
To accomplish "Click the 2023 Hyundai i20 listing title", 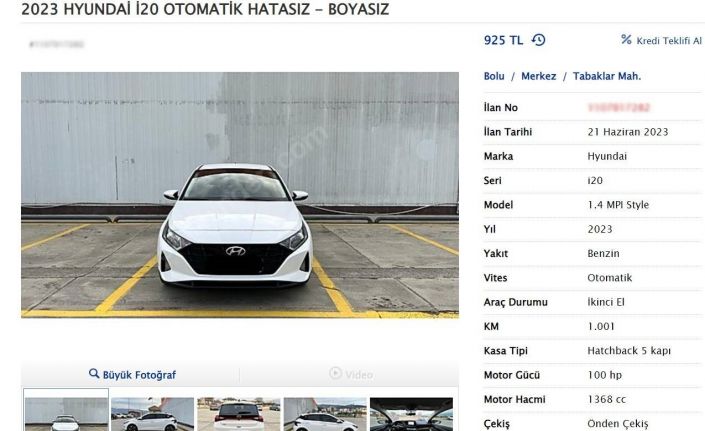I will click(x=205, y=10).
